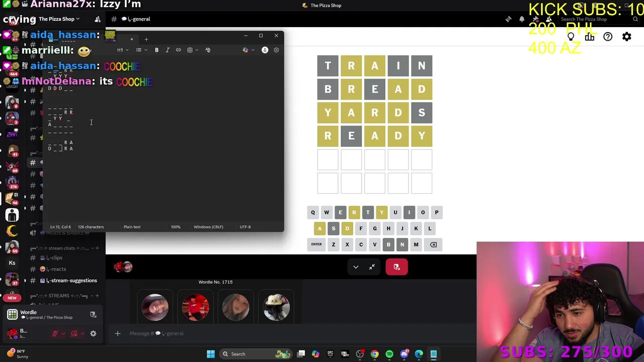Collapse the Wordle activity with chevron
The width and height of the screenshot is (644, 362).
click(x=356, y=267)
